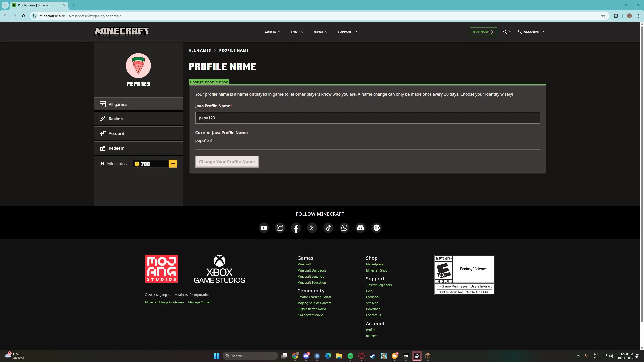The width and height of the screenshot is (644, 362).
Task: Expand the Support navigation dropdown
Action: (x=347, y=32)
